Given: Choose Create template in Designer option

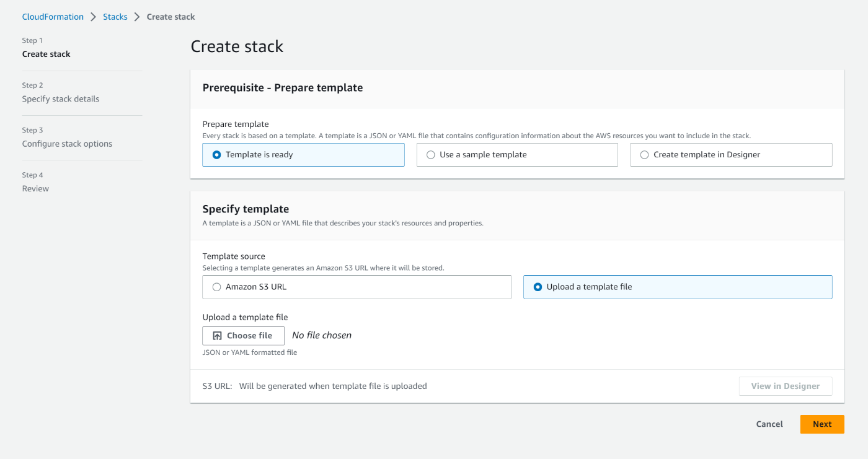Looking at the screenshot, I should 645,155.
